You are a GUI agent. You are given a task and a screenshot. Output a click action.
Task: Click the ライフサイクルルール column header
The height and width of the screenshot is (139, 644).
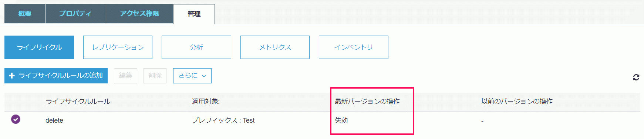pyautogui.click(x=78, y=101)
